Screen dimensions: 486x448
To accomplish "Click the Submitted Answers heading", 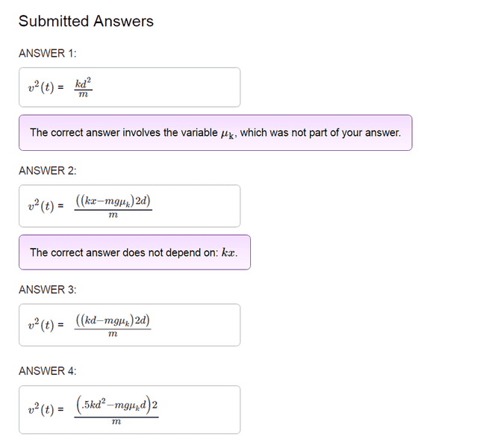I will click(x=86, y=22).
